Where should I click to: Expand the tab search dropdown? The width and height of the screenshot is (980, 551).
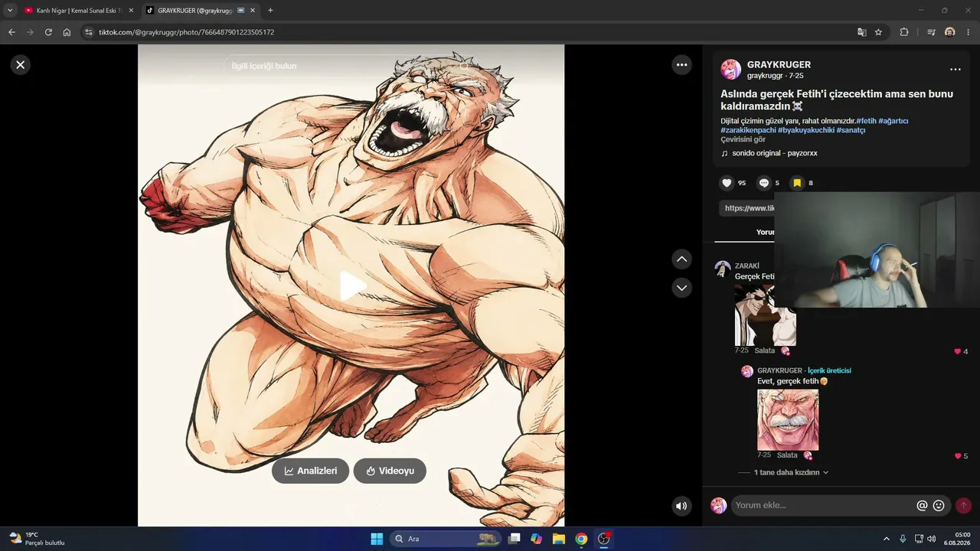pos(10,10)
